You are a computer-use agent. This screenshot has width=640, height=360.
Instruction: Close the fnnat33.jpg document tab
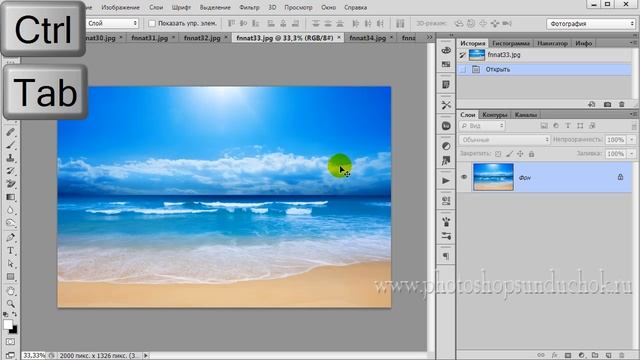coord(339,38)
